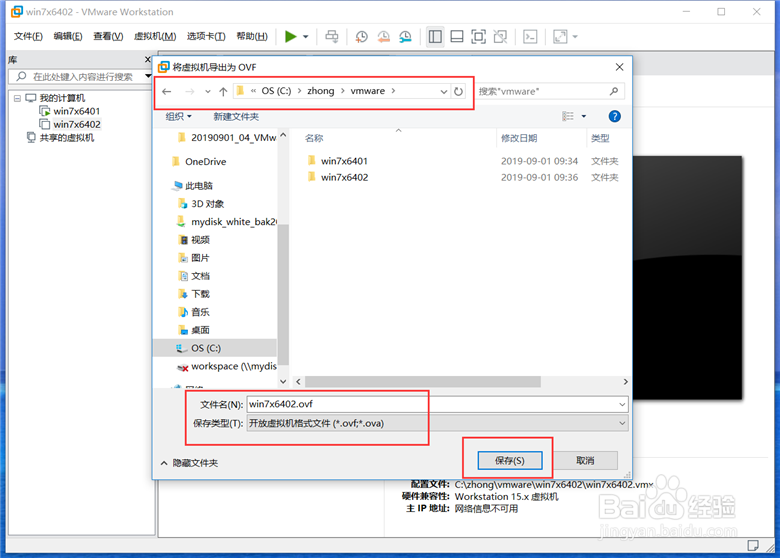Open the stretch display dropdown arrow

pyautogui.click(x=575, y=37)
